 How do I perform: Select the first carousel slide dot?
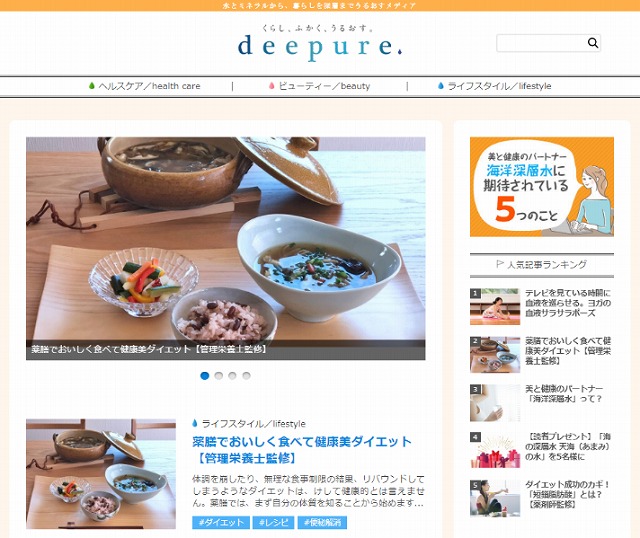[x=205, y=376]
